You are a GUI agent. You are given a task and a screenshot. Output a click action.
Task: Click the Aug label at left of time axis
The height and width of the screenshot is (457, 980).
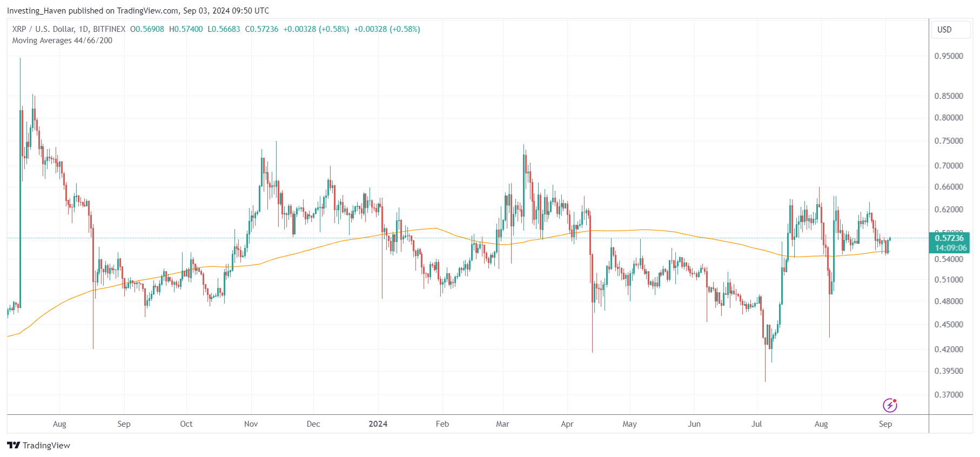click(59, 424)
